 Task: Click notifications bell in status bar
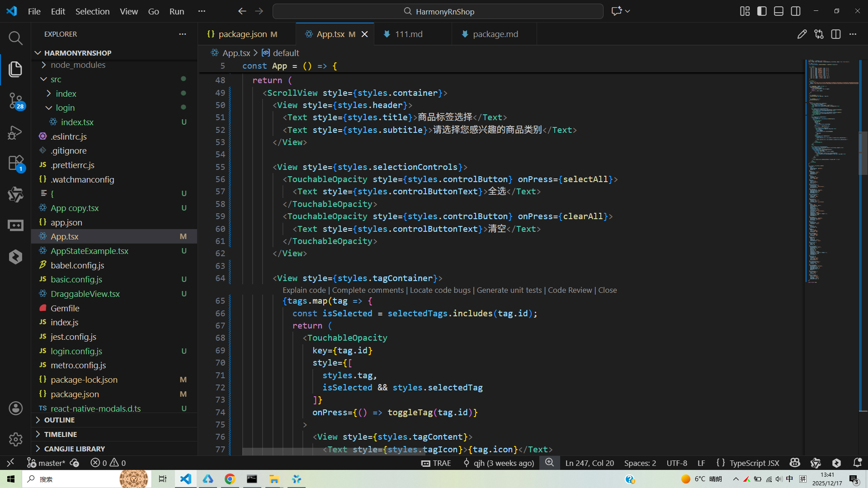857,463
